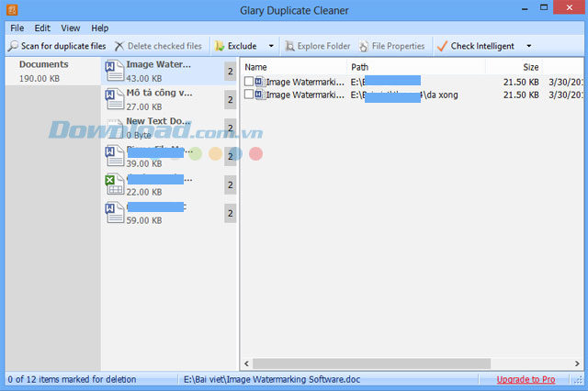Click the Explore Folder button
The image size is (588, 391).
tap(318, 46)
